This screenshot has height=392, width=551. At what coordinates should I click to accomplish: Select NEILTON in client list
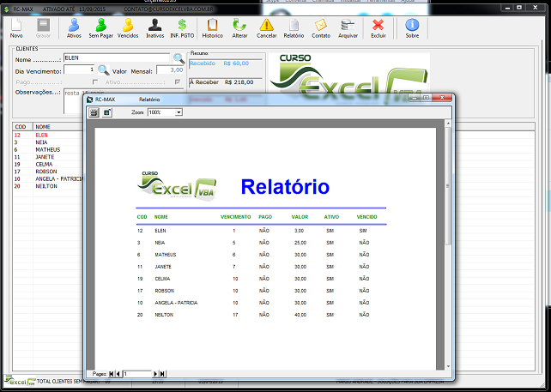46,186
